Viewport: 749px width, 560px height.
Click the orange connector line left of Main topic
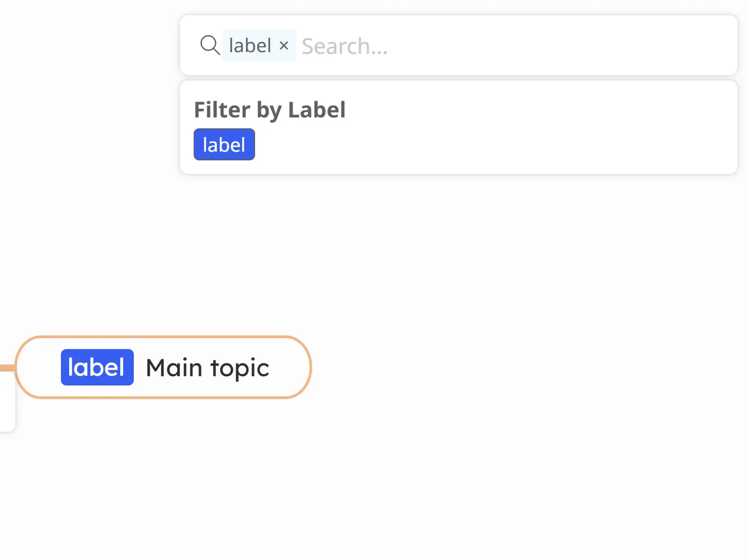7,368
